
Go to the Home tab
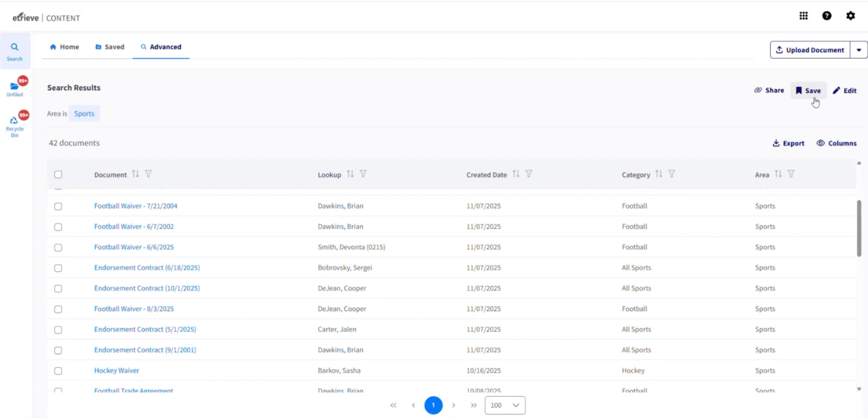pos(64,47)
